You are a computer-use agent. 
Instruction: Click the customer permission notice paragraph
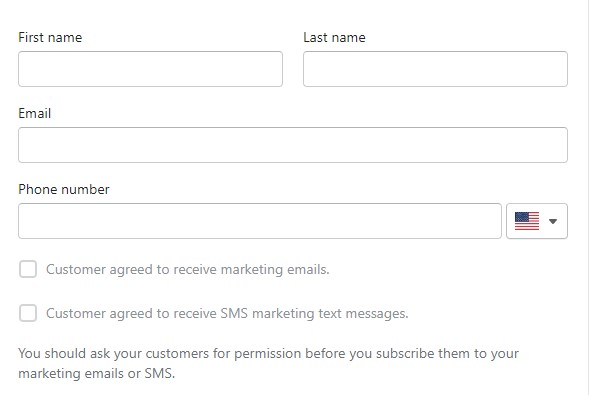click(x=268, y=363)
